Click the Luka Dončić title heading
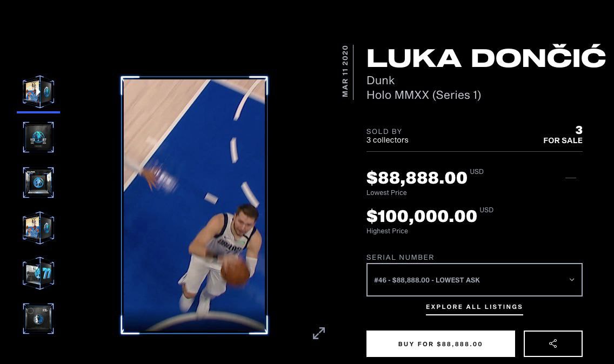The width and height of the screenshot is (614, 364). [486, 58]
